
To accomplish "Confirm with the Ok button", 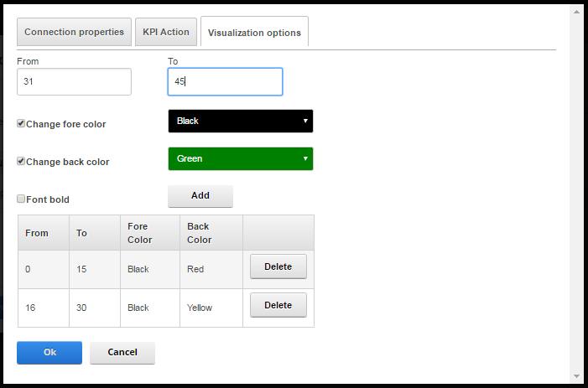I will coord(49,353).
